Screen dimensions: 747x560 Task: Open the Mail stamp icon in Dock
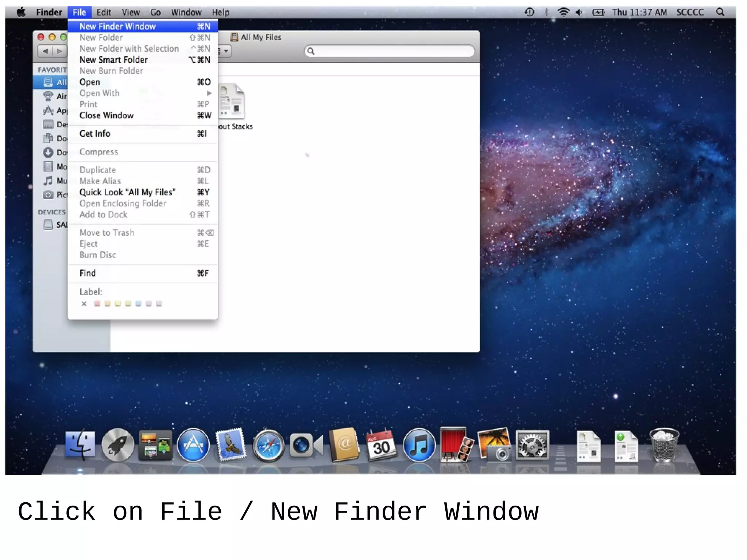click(x=231, y=445)
